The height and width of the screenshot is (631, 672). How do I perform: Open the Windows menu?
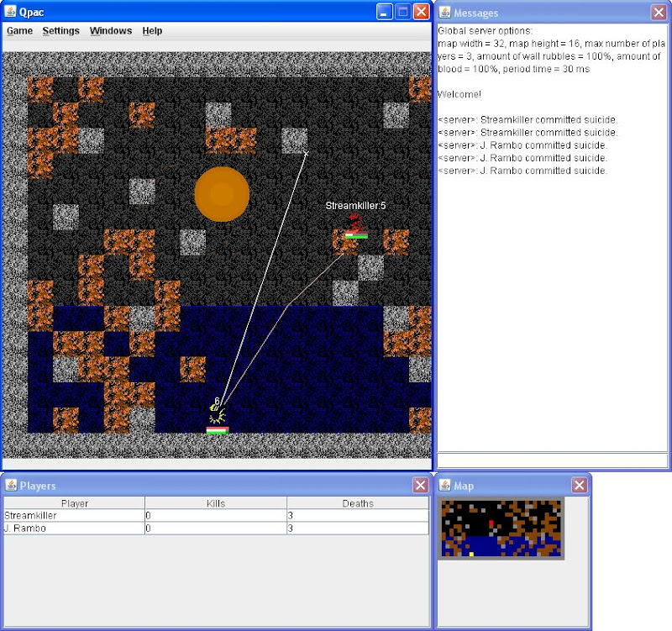tap(110, 30)
